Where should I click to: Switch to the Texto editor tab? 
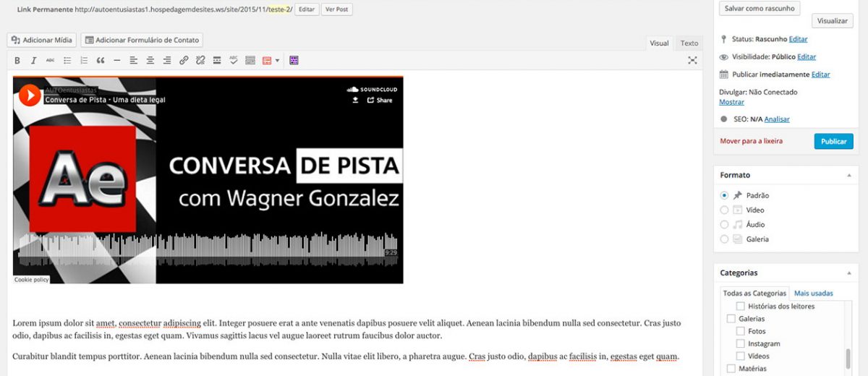689,43
